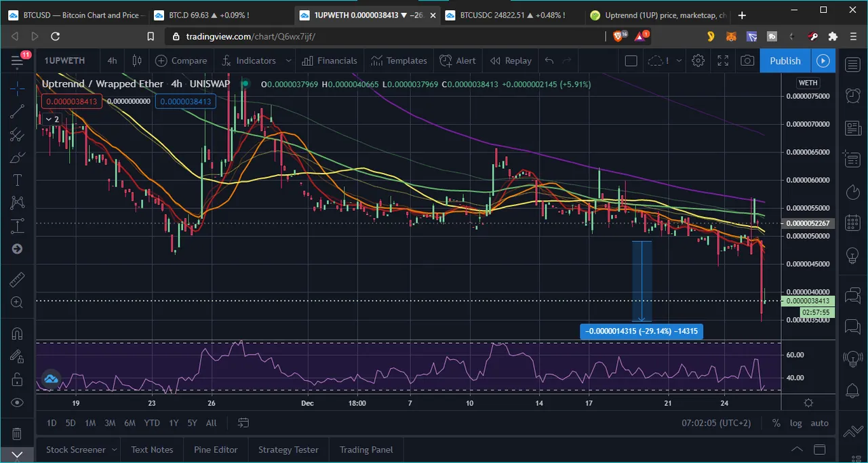The height and width of the screenshot is (463, 868).
Task: Click the redo arrow
Action: (x=567, y=61)
